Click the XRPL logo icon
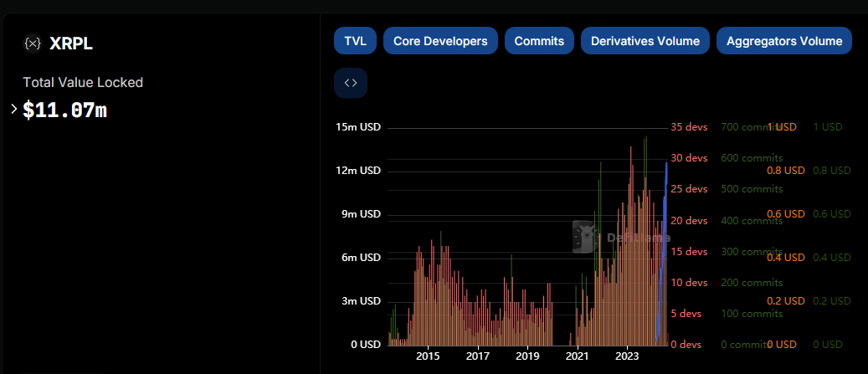The width and height of the screenshot is (868, 374). click(x=33, y=44)
